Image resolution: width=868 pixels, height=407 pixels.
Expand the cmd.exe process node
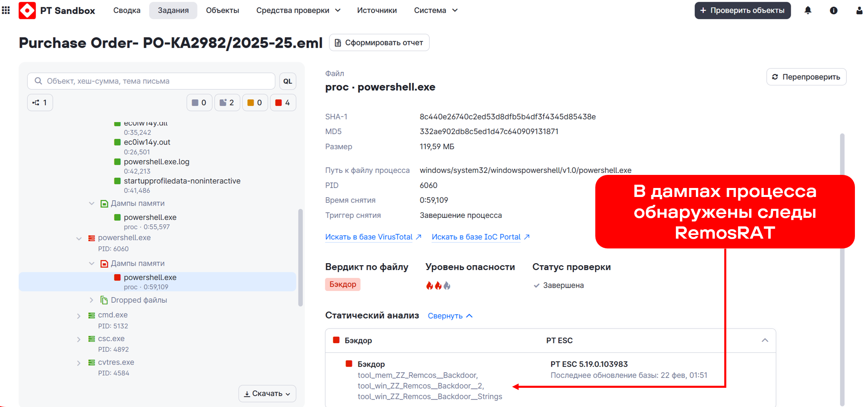79,316
